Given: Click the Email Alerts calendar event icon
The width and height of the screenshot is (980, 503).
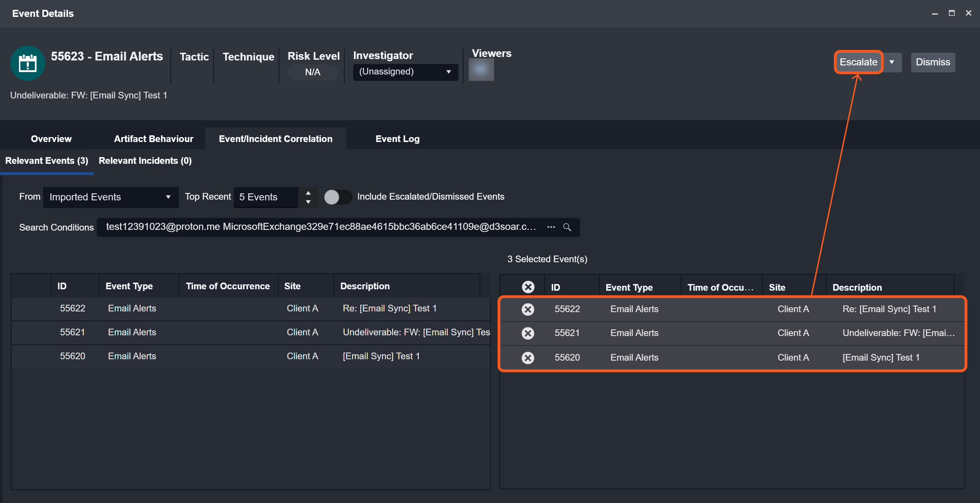Looking at the screenshot, I should [27, 63].
